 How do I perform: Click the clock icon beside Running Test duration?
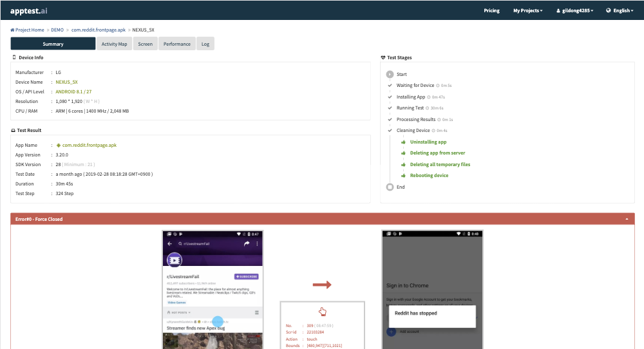[x=428, y=108]
